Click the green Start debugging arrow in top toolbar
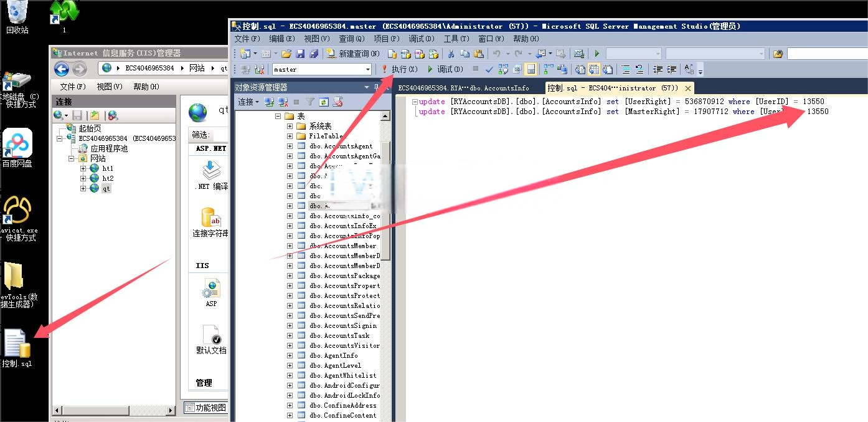This screenshot has height=422, width=868. click(597, 54)
